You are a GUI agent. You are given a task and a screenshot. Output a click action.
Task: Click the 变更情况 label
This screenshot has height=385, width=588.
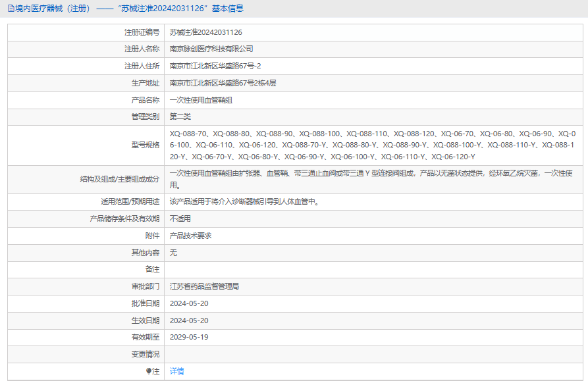tap(145, 354)
